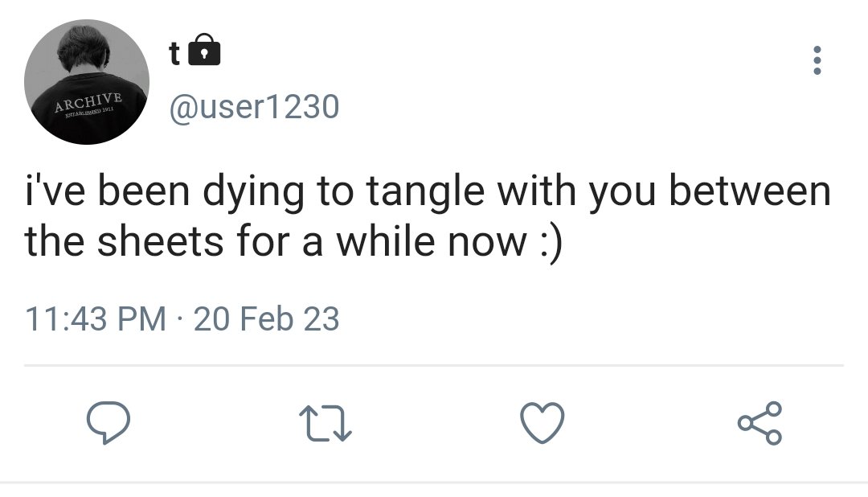
Task: Retweet this post using the arrows icon
Action: pos(325,424)
